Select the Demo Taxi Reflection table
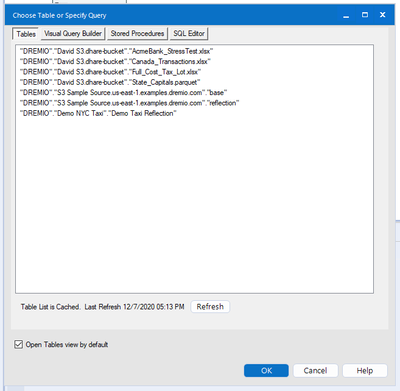This screenshot has height=391, width=400. pyautogui.click(x=98, y=113)
